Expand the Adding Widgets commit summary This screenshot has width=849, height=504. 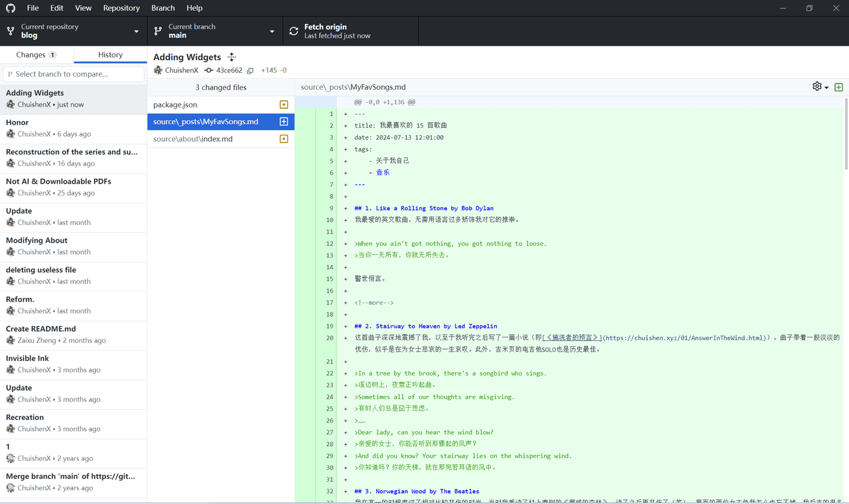pyautogui.click(x=231, y=57)
